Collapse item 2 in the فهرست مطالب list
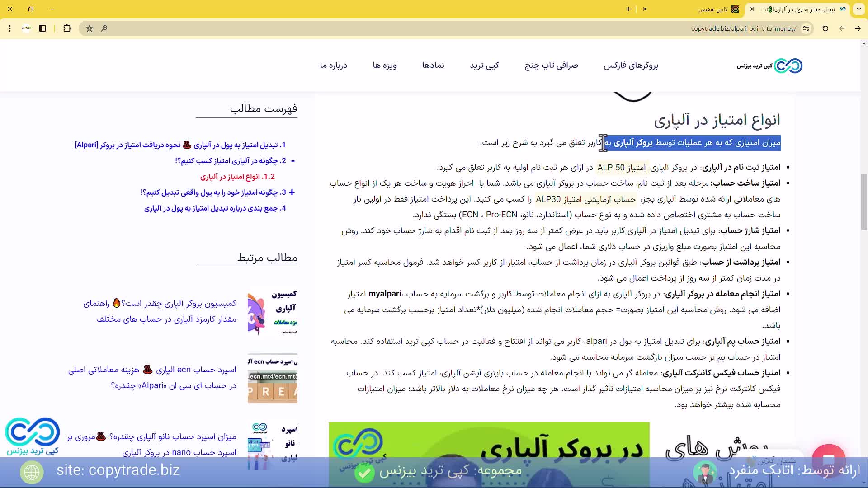Image resolution: width=868 pixels, height=488 pixels. (293, 160)
